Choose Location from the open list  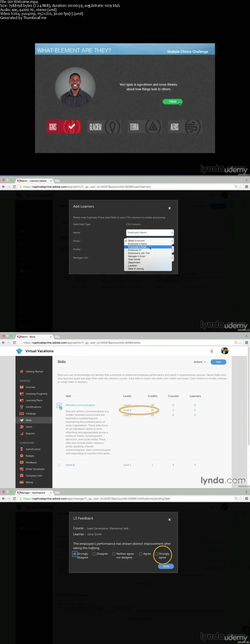(148, 266)
